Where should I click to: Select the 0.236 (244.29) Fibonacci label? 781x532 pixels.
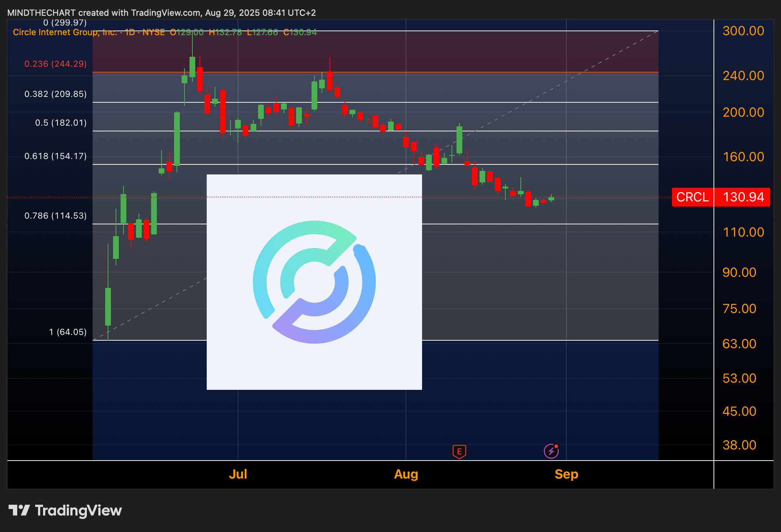55,64
